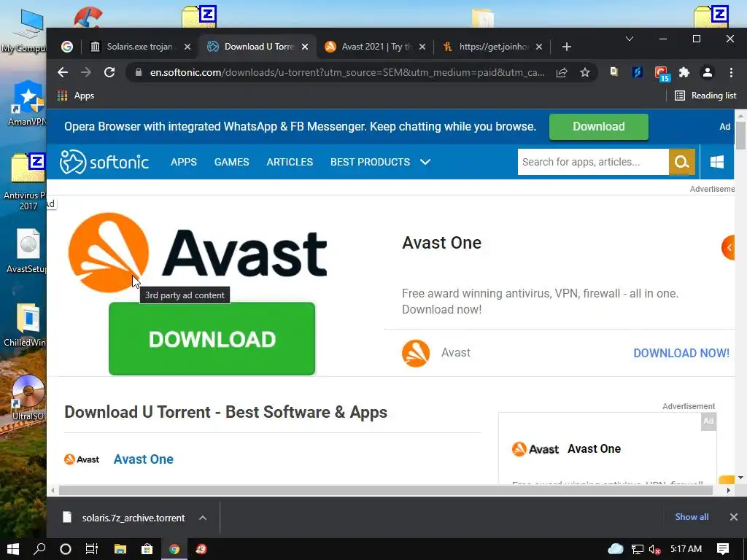Open the Chrome profile avatar
The image size is (747, 560).
(708, 72)
